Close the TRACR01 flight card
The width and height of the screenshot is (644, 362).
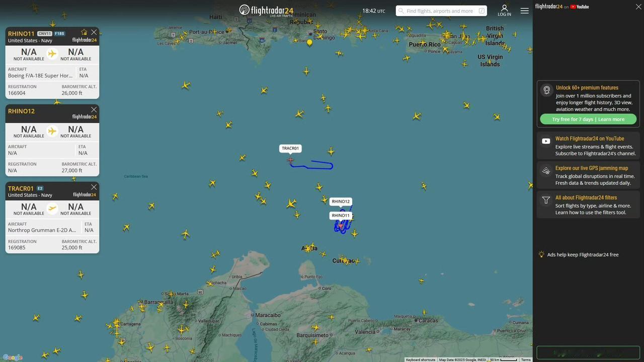[94, 187]
